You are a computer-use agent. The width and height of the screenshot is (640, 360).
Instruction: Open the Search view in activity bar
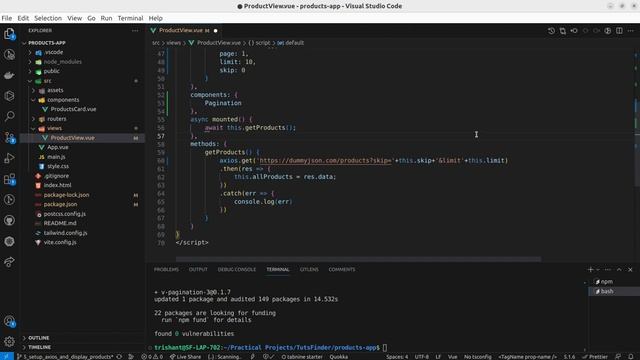pos(9,116)
